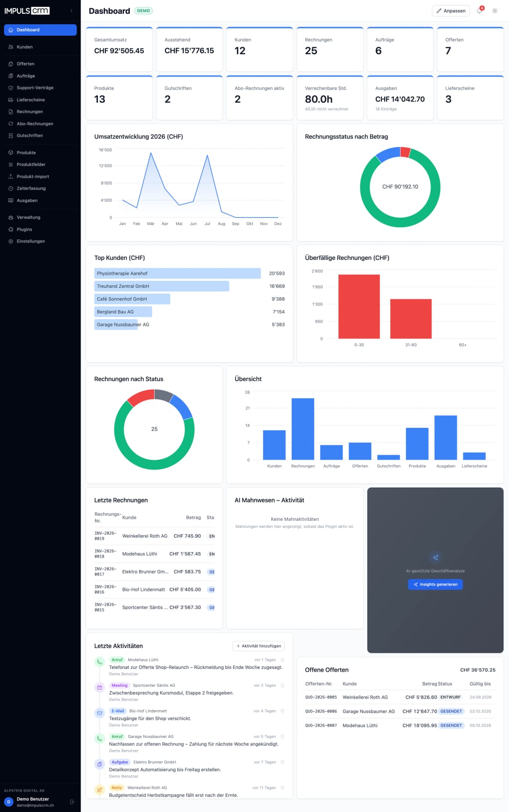Open the Verrechenbare Std. card
The height and width of the screenshot is (812, 509).
(330, 98)
